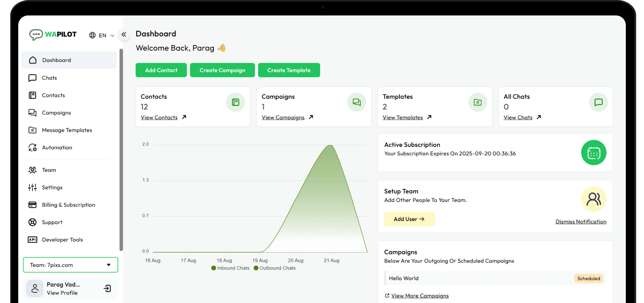
Task: Click the Campaigns card chat icon
Action: click(x=357, y=102)
